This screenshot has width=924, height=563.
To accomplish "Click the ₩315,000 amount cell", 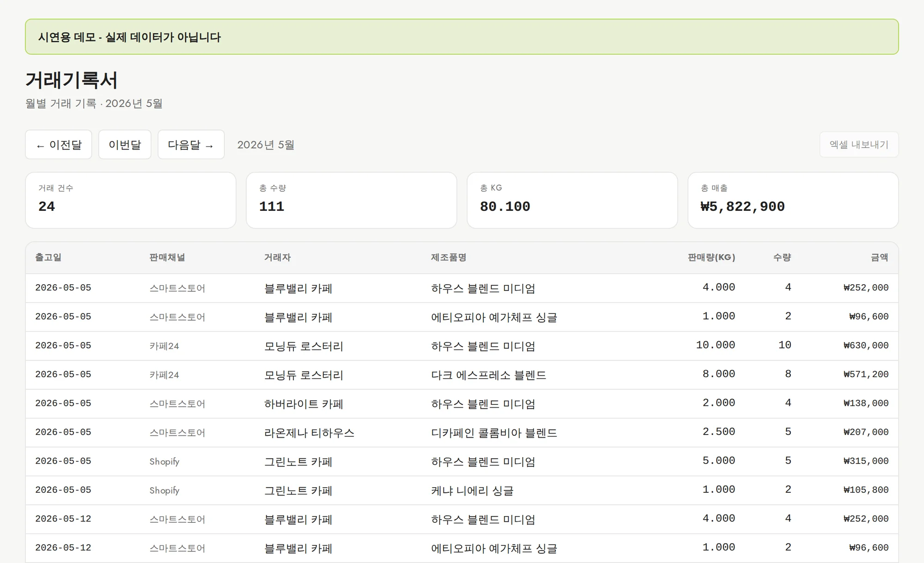I will pos(866,461).
